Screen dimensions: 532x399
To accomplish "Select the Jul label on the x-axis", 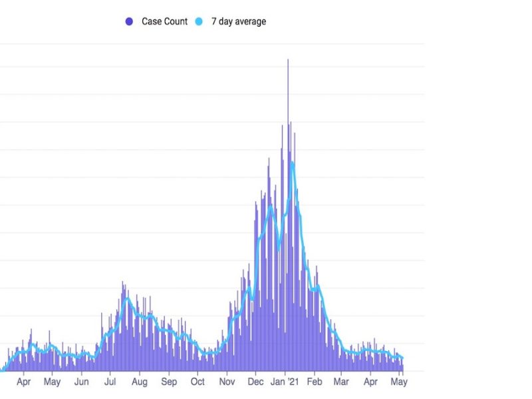I will pos(110,382).
